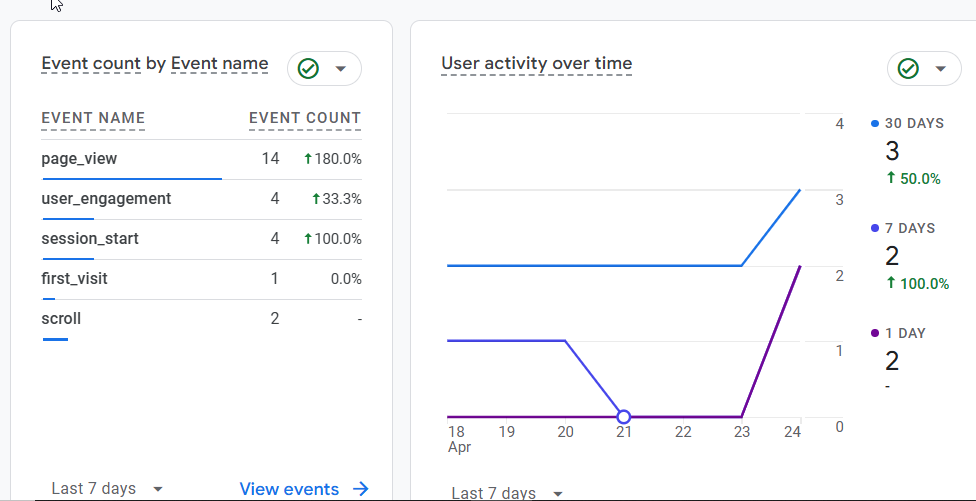The height and width of the screenshot is (501, 976).
Task: Click the 7 DAYS legend dot
Action: pos(875,228)
